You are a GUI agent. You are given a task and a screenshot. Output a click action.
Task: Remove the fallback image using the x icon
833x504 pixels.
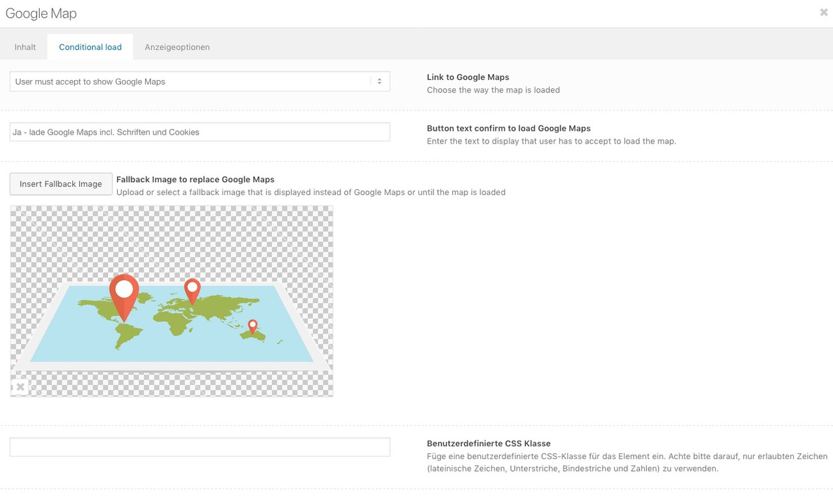coord(20,387)
